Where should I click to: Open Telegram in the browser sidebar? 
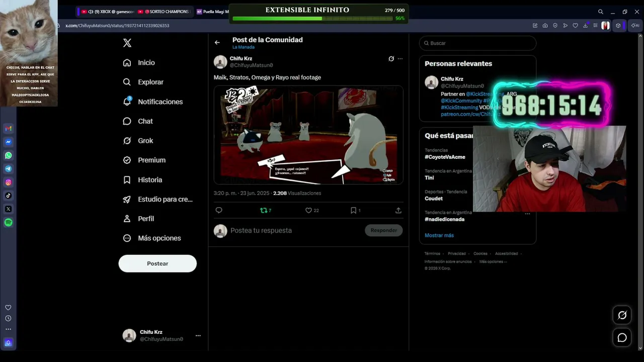(x=9, y=169)
